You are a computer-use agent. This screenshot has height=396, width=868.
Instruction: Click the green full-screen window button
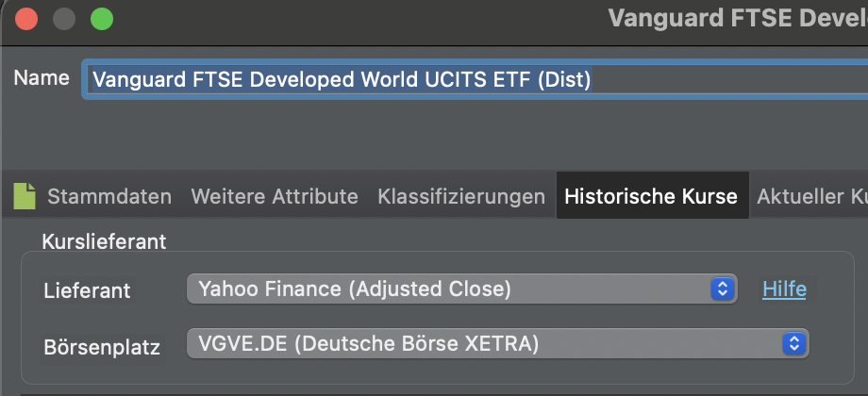[100, 18]
